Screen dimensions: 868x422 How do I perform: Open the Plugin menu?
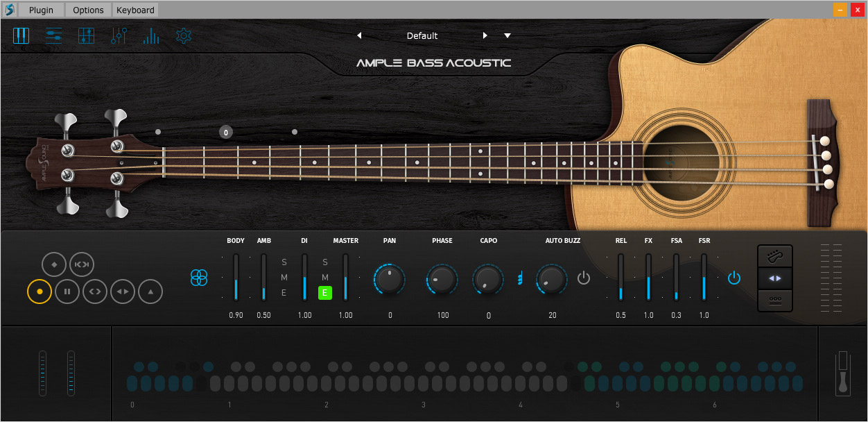coord(41,10)
